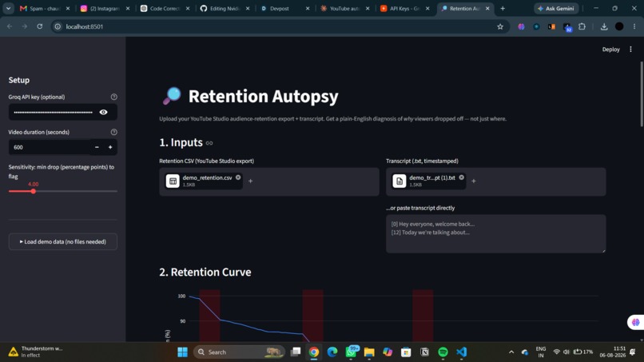
Task: Open the clock showing 11:51
Action: click(612, 352)
